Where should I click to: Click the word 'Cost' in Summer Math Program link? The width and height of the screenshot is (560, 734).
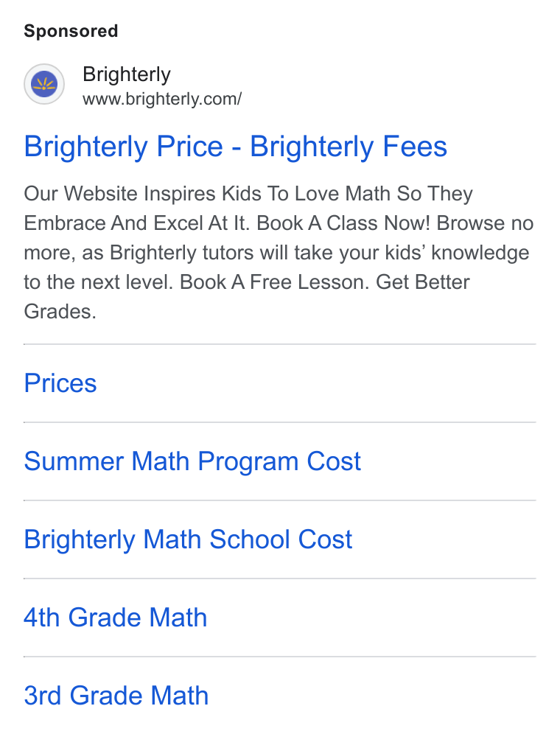tap(334, 461)
